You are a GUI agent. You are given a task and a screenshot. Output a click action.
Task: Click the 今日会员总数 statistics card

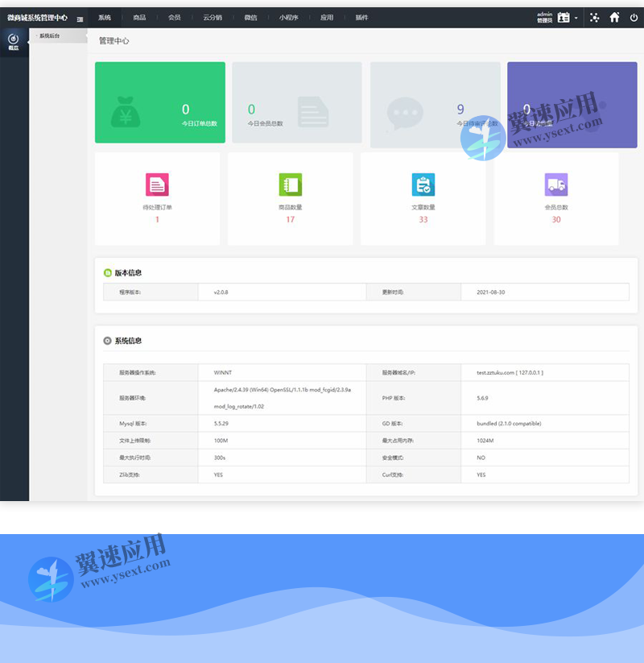pos(294,105)
